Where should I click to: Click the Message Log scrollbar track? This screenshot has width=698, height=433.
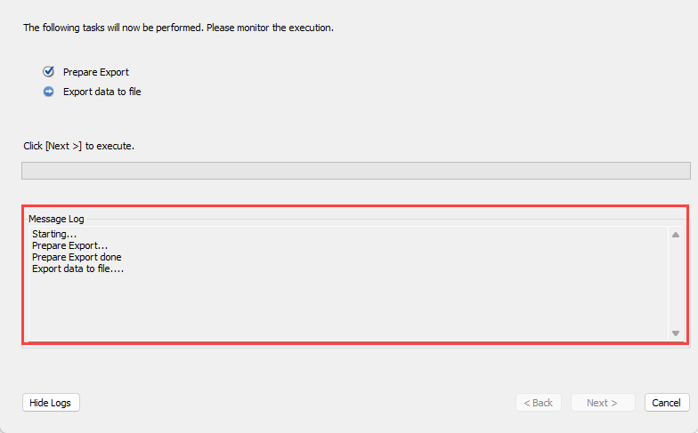point(676,285)
